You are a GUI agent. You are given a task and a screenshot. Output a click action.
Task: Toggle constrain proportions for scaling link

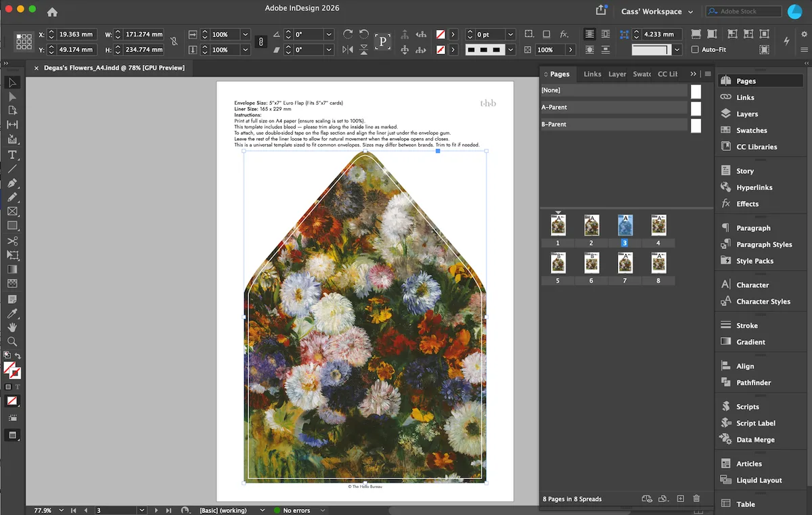[261, 42]
